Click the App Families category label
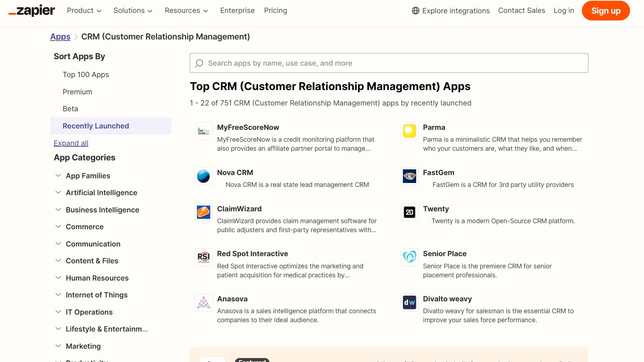 click(x=88, y=176)
